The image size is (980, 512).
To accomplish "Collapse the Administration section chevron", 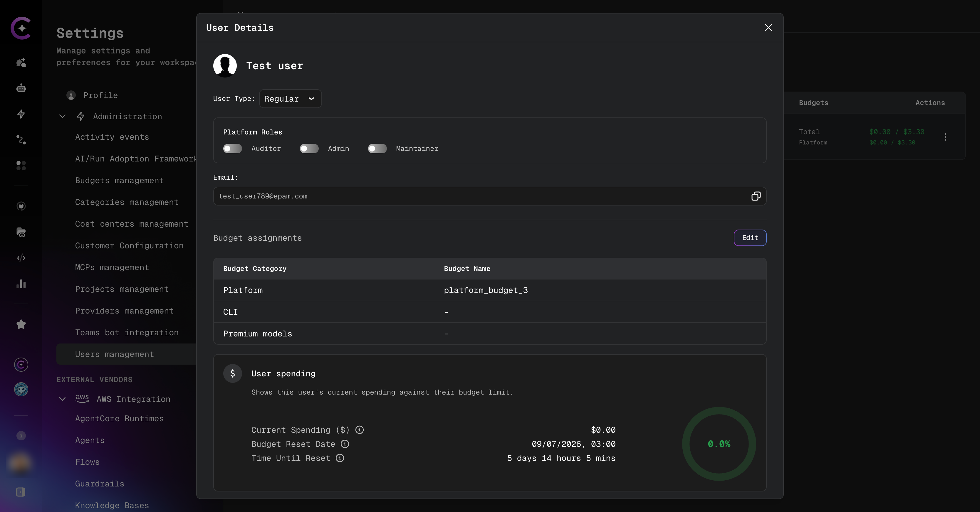I will (62, 116).
